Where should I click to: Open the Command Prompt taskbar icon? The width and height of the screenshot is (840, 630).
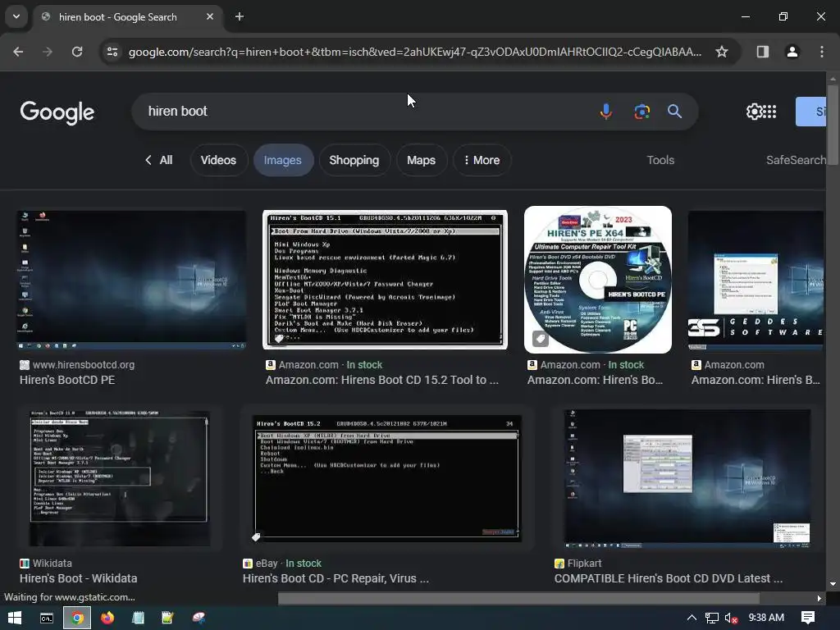pos(47,618)
